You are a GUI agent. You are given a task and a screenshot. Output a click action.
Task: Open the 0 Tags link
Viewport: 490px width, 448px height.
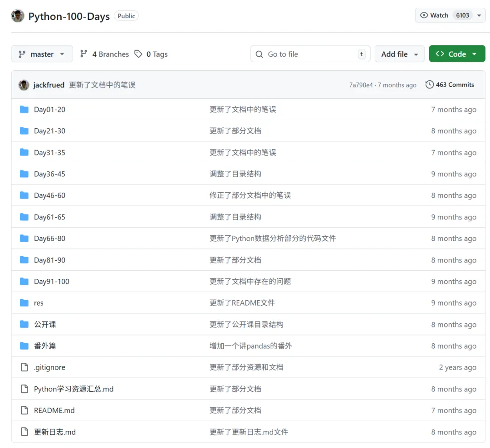[151, 54]
